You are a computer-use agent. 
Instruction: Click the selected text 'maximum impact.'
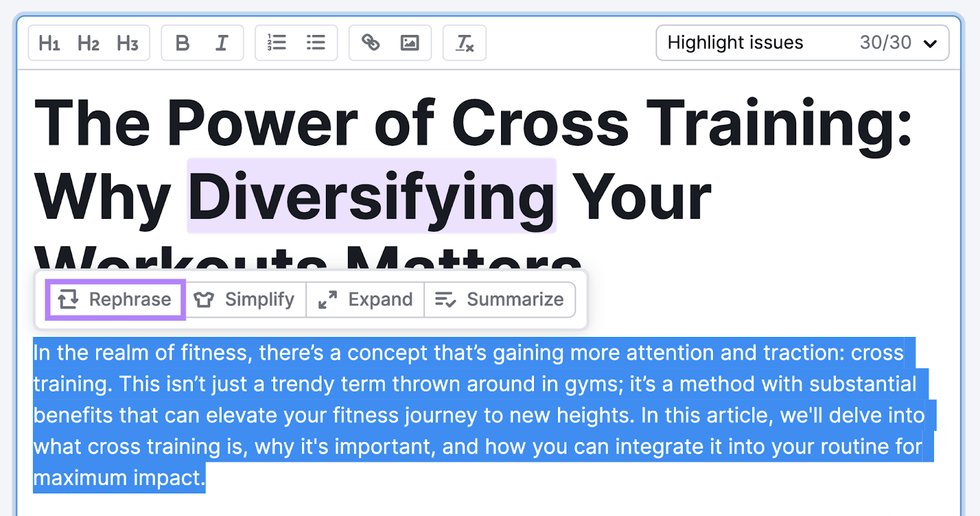119,478
